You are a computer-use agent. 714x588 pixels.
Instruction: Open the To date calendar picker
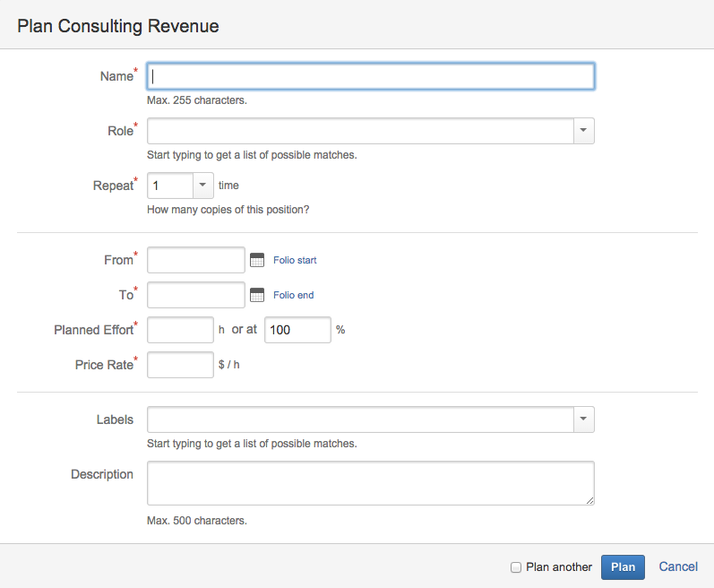[257, 295]
